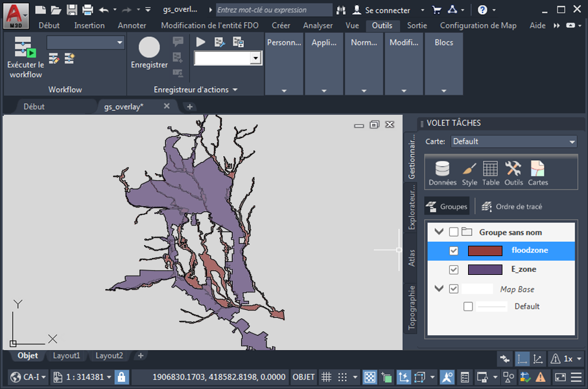Open the Table grid icon
The image size is (588, 389).
[491, 173]
